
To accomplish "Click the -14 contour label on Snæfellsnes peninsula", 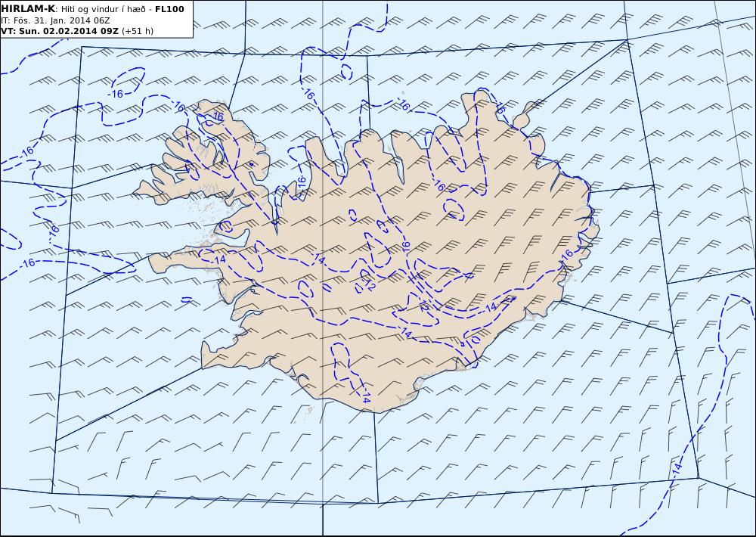I will pyautogui.click(x=219, y=259).
